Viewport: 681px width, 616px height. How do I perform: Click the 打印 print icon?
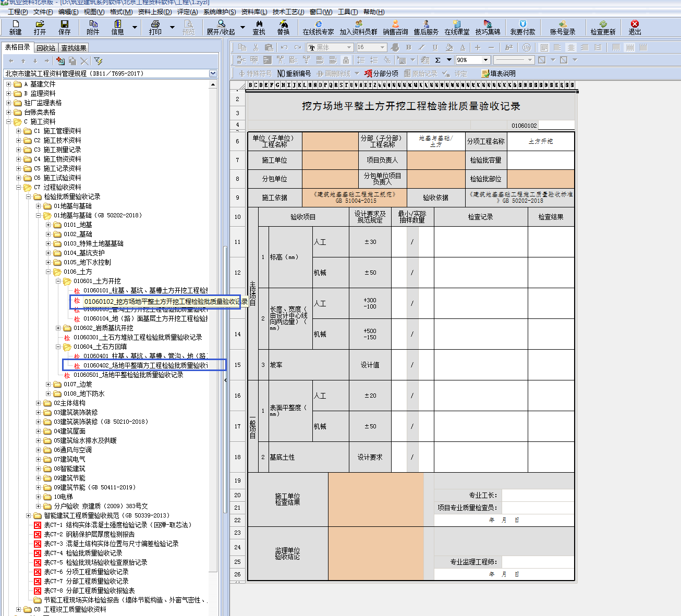155,27
